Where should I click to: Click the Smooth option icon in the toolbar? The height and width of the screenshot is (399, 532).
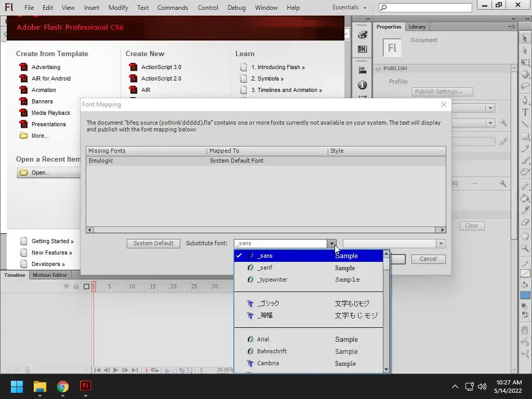pos(525,342)
